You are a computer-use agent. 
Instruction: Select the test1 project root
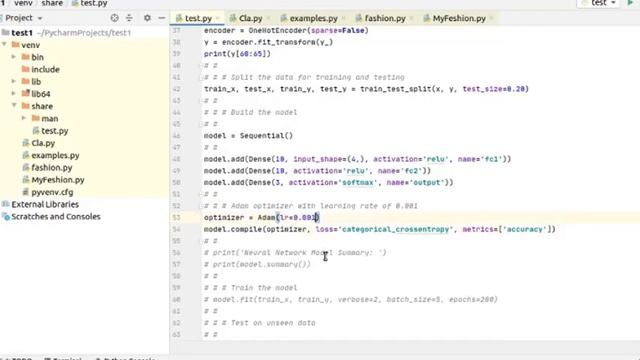coord(22,33)
